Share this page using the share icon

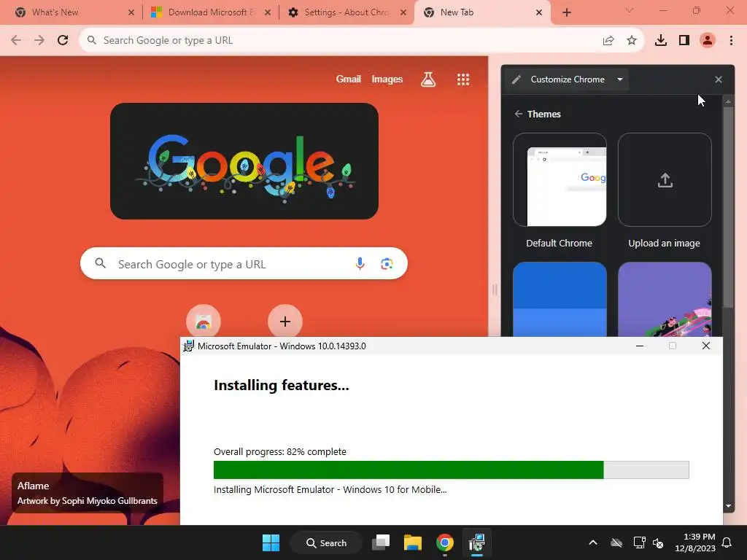coord(608,41)
